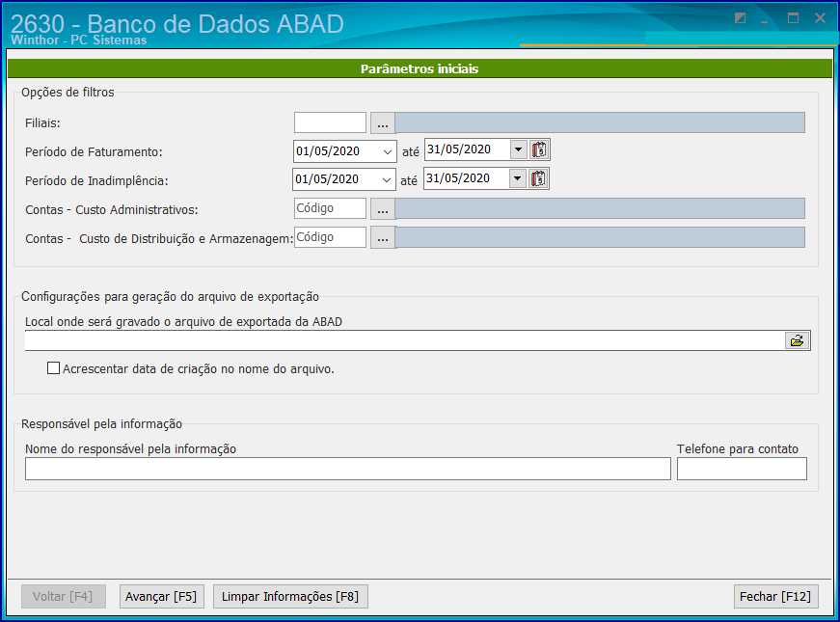
Task: Click Voltar [F4] button
Action: tap(64, 596)
